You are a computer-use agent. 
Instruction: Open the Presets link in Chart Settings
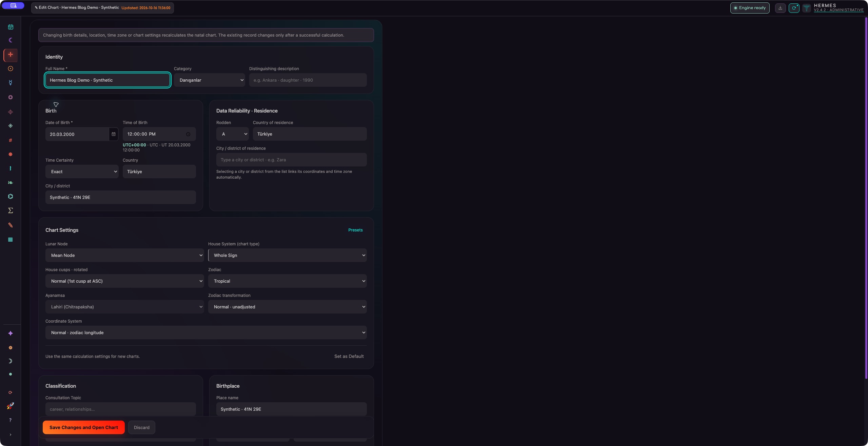coord(355,230)
